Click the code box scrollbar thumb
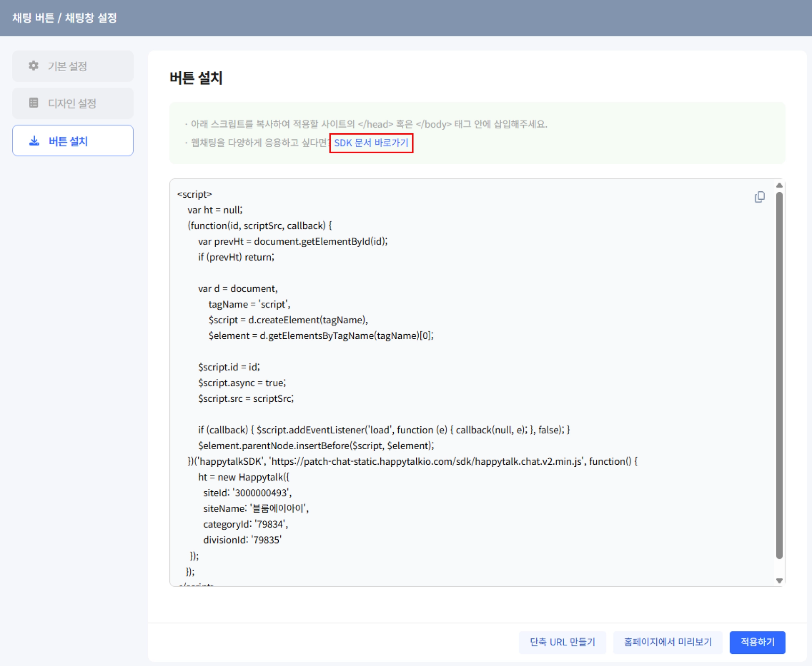The height and width of the screenshot is (666, 812). coord(779,374)
